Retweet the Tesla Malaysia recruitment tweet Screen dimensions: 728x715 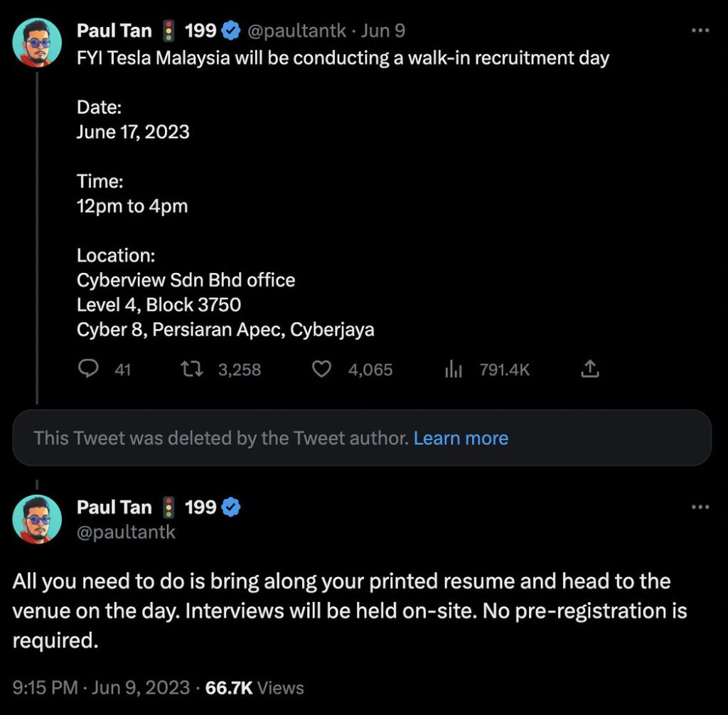190,370
